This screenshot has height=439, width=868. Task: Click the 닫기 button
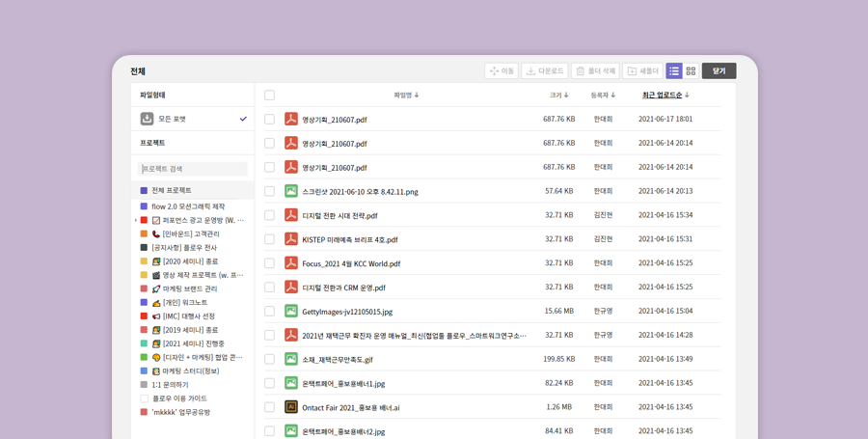(x=719, y=71)
